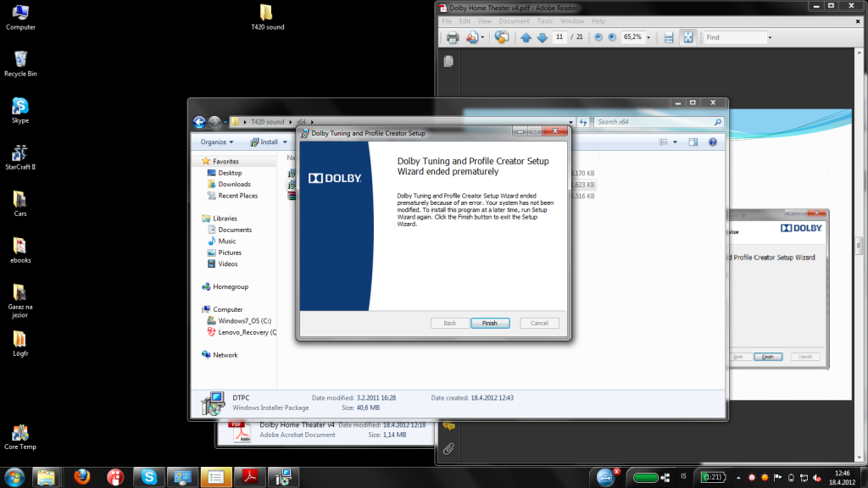The height and width of the screenshot is (488, 868).
Task: Expand the share/collaborate icon dropdown arrow
Action: coord(482,37)
